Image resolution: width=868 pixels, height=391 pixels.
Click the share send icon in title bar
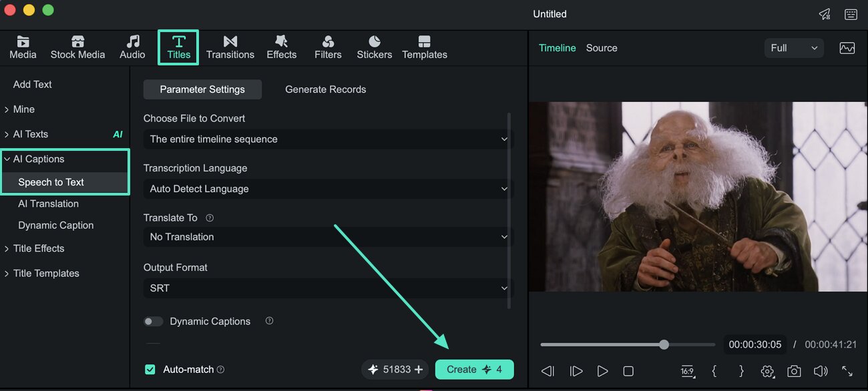click(x=825, y=14)
